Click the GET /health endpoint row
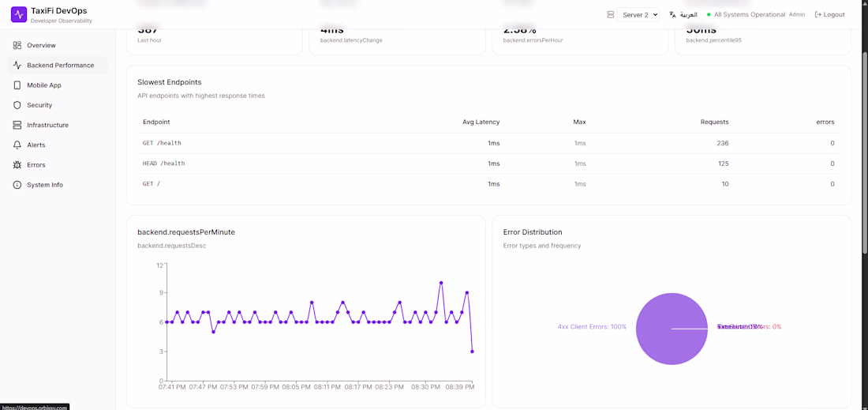Viewport: 868px width, 410px height. (488, 144)
